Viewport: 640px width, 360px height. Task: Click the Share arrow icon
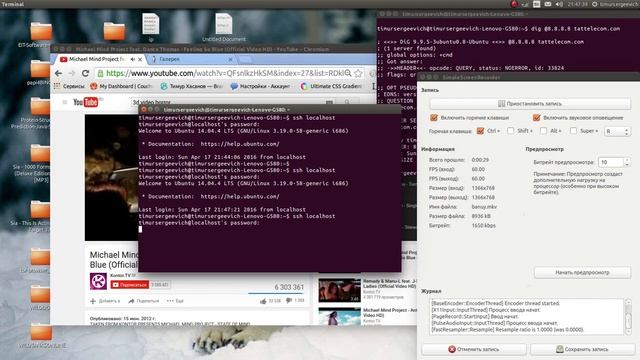131,301
